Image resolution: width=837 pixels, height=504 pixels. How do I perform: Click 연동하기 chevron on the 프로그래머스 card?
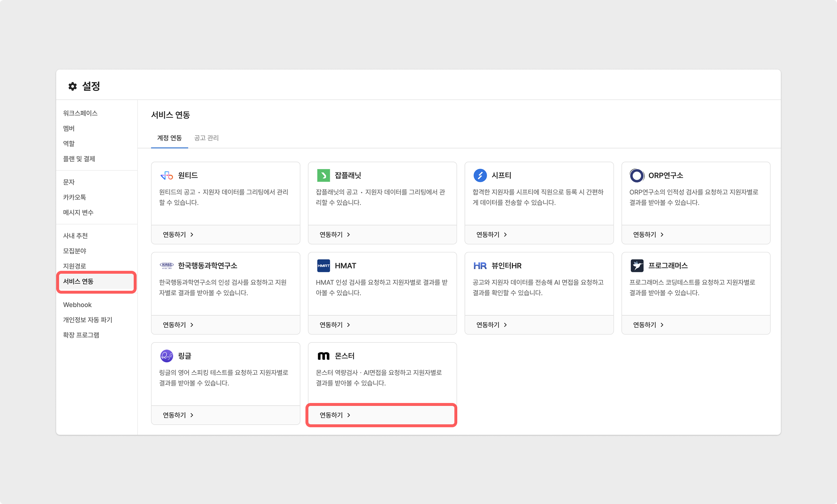[662, 325]
